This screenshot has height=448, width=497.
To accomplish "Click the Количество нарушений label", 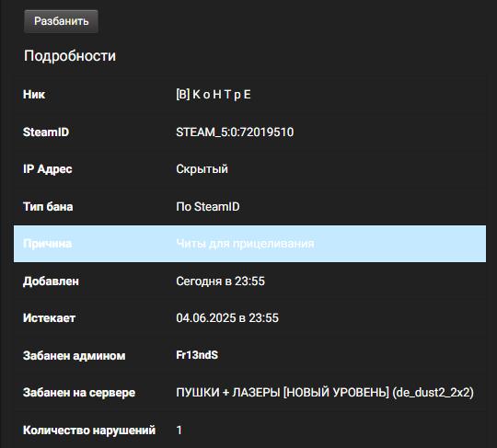I will [89, 431].
